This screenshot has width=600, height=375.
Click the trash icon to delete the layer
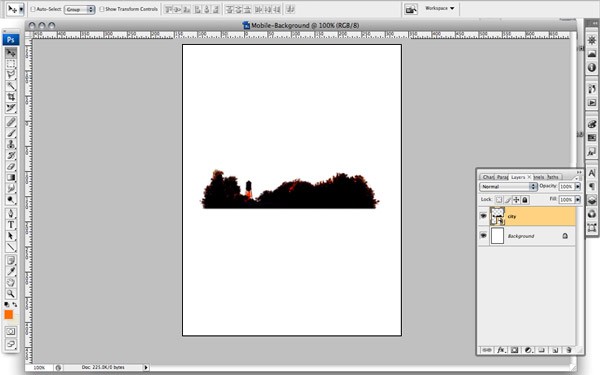point(568,350)
